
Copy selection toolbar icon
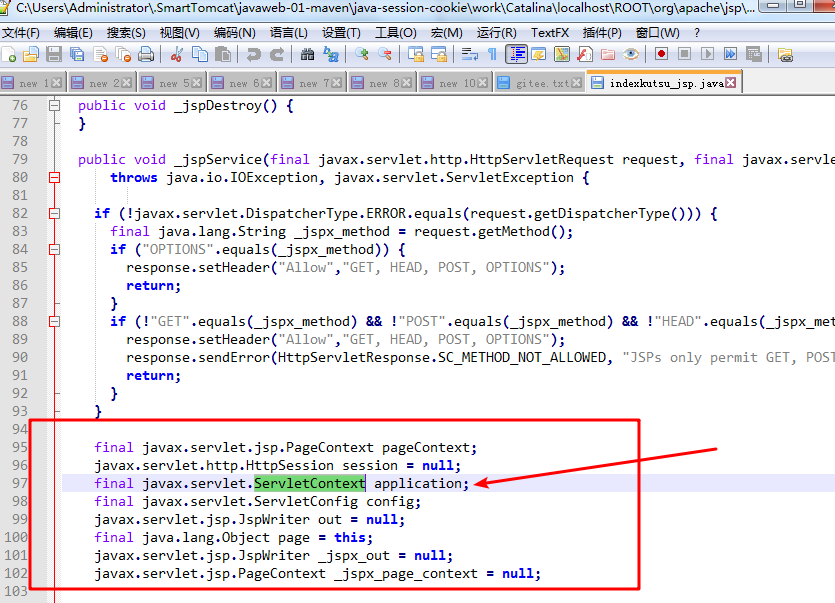[200, 54]
